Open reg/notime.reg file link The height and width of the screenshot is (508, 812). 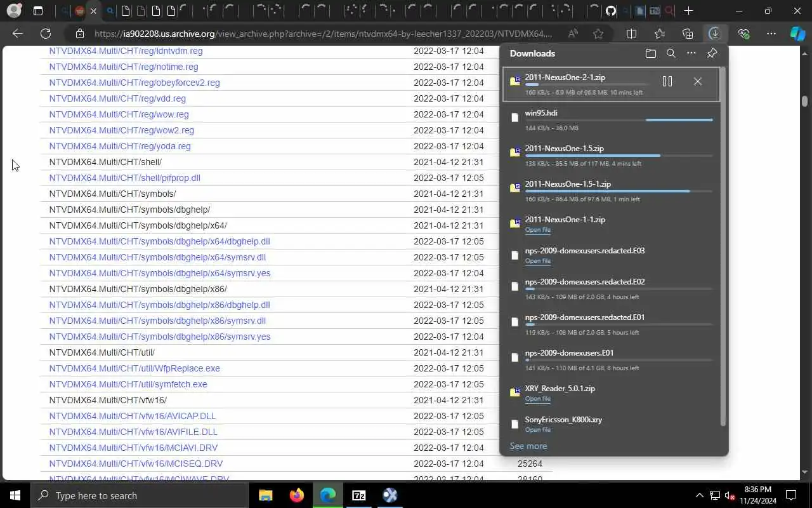(x=124, y=67)
